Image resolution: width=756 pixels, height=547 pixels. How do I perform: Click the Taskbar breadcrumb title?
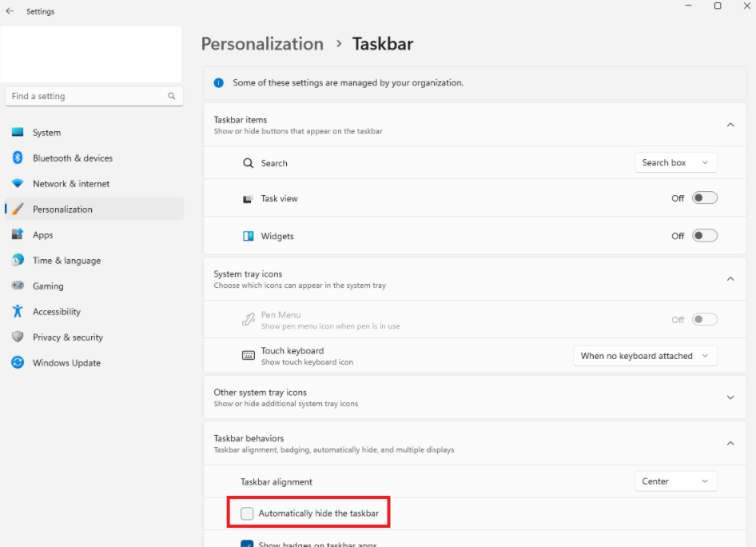[x=382, y=44]
